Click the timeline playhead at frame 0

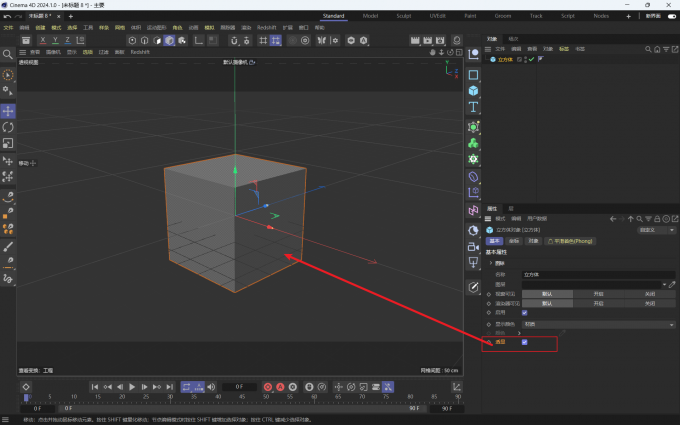pyautogui.click(x=26, y=397)
